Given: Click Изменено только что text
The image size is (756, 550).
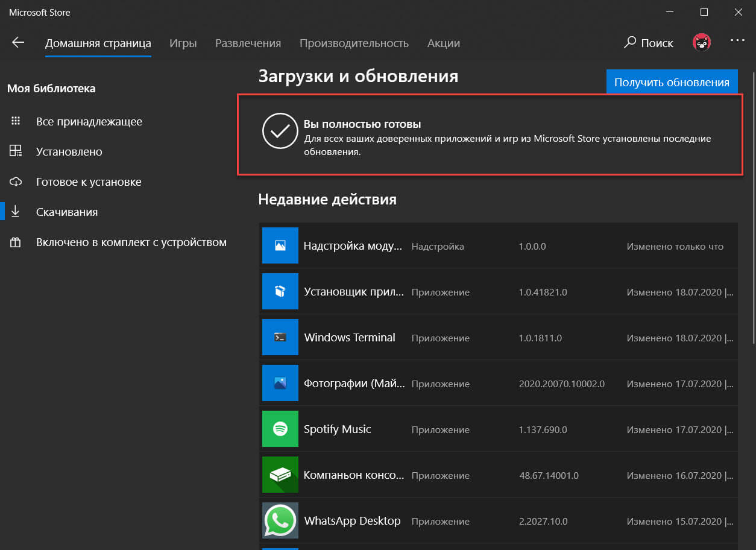Looking at the screenshot, I should pos(675,246).
